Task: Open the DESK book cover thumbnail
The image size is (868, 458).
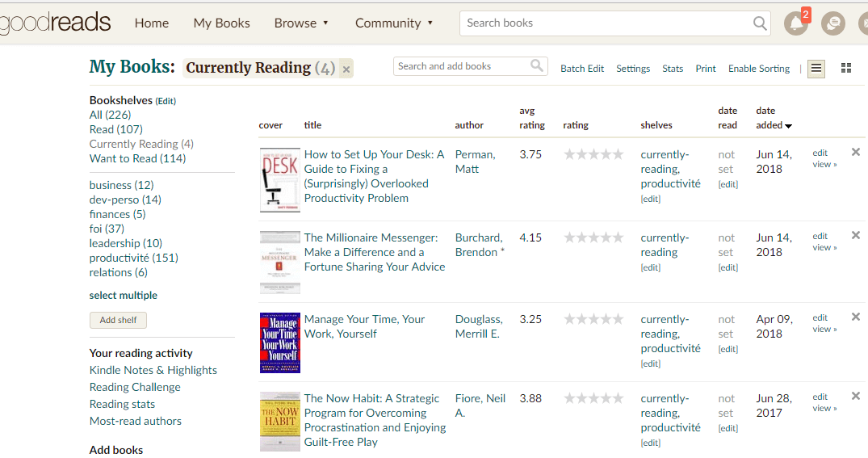Action: [x=280, y=180]
